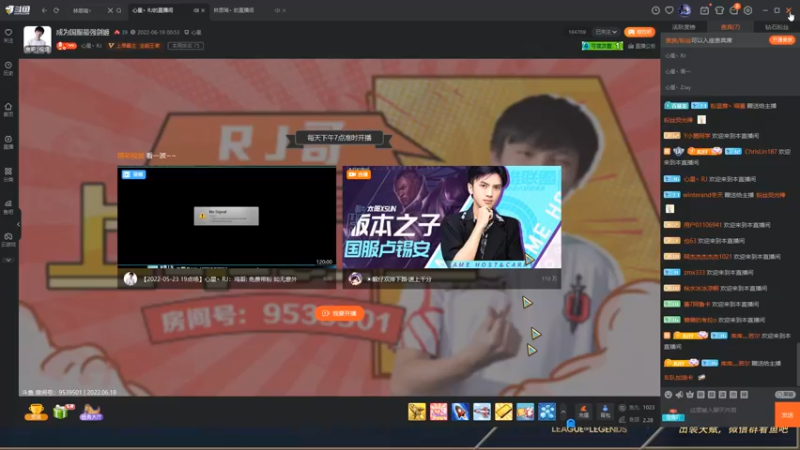The image size is (800, 450).
Task: Send the blue rocket gift
Action: [460, 412]
